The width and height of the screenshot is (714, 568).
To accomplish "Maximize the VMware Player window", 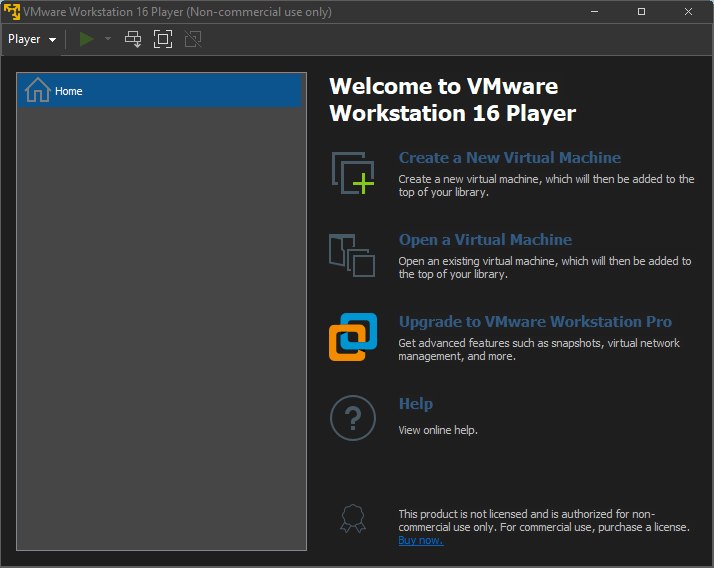I will [x=641, y=11].
